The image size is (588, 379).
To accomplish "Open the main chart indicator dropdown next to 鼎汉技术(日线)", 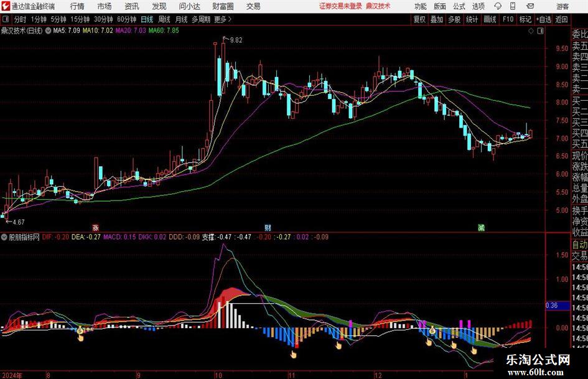I will pos(48,30).
